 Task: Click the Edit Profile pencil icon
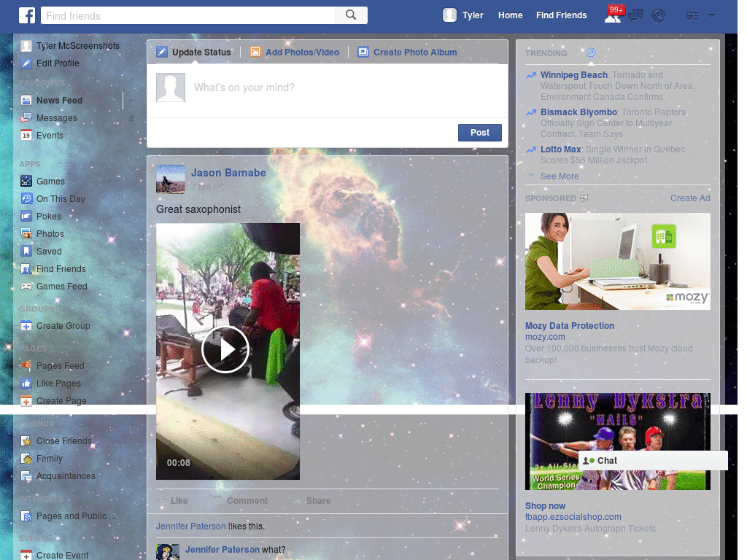click(26, 63)
